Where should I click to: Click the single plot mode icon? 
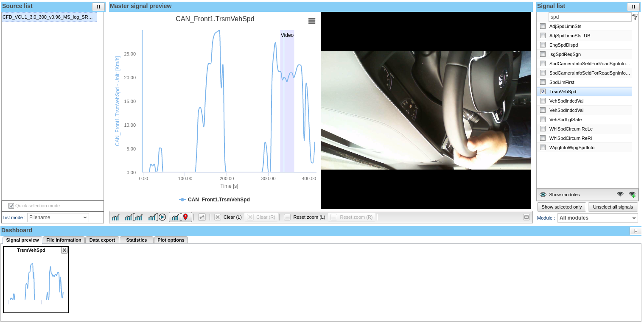point(115,217)
